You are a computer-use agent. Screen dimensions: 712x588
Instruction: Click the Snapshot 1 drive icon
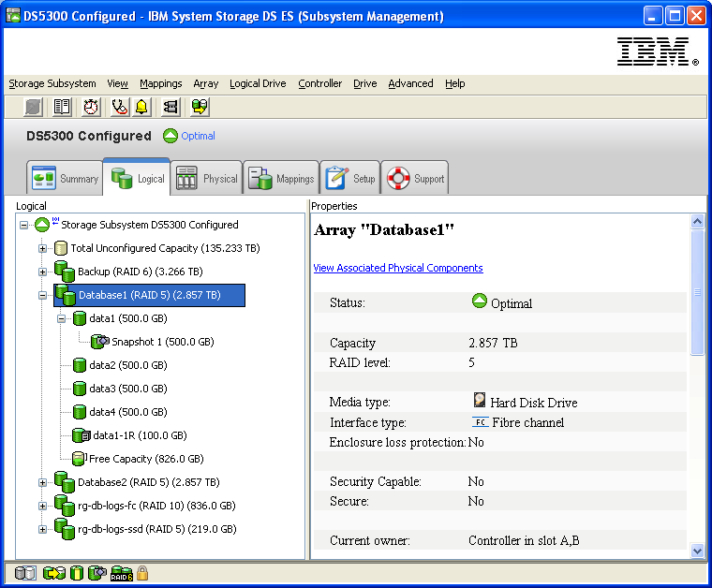point(100,342)
